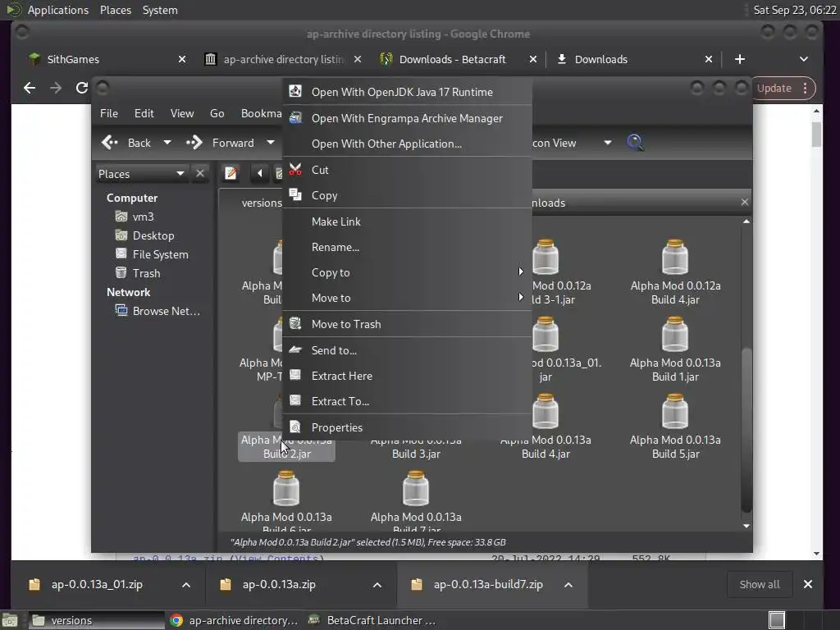Reload the Chrome page
Image resolution: width=840 pixels, height=630 pixels.
(x=81, y=88)
